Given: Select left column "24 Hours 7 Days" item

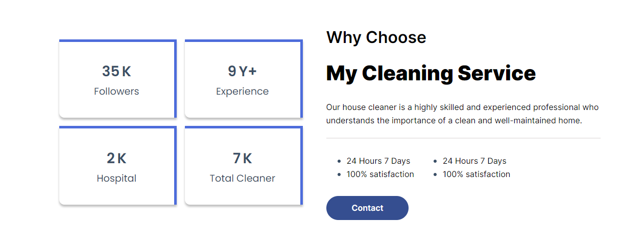Looking at the screenshot, I should 378,161.
